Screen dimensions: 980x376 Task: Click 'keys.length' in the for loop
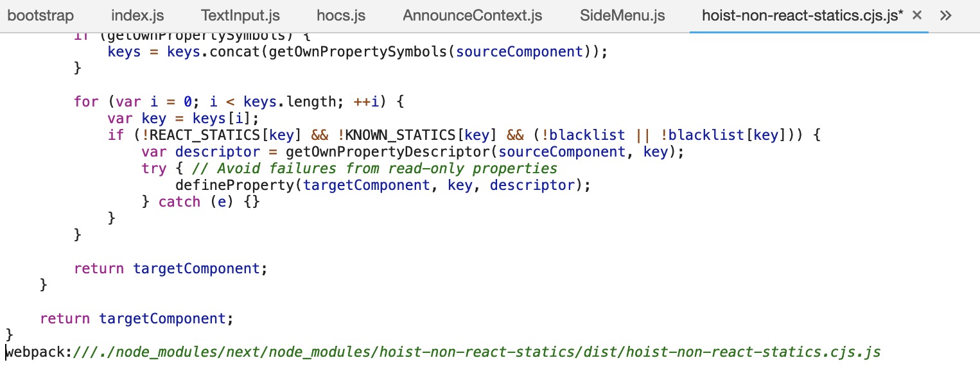(x=290, y=102)
